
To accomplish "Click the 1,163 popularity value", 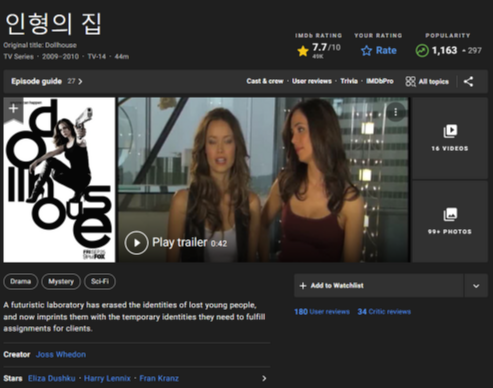I will click(444, 50).
